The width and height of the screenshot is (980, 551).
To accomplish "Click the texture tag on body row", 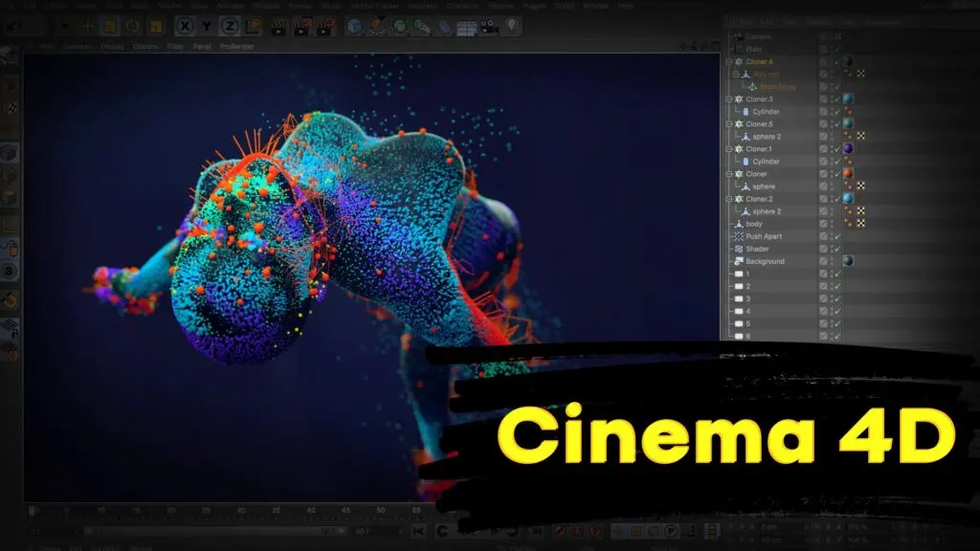I will (860, 223).
